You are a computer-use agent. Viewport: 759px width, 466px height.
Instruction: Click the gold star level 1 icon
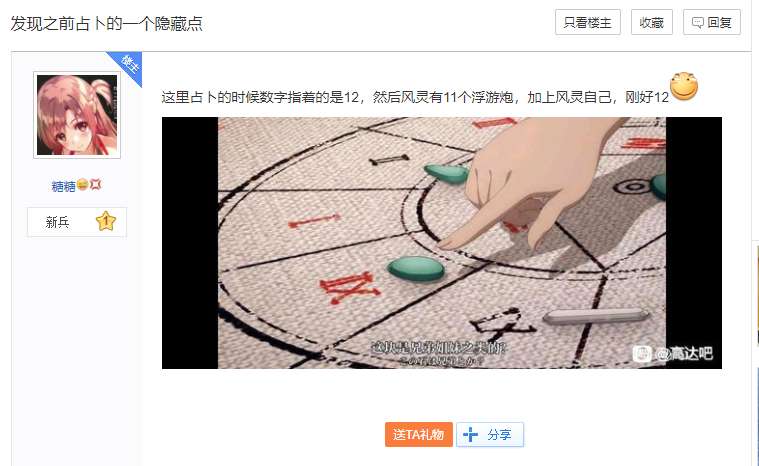pos(106,222)
